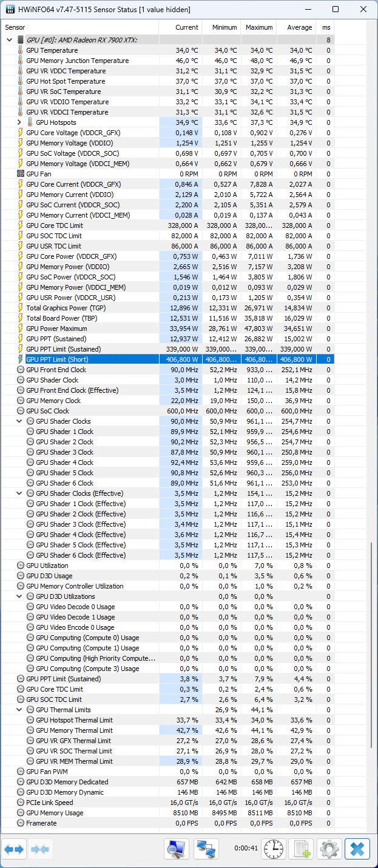The image size is (378, 868).
Task: Click the fan icon beside GPU Fan
Action: click(21, 174)
